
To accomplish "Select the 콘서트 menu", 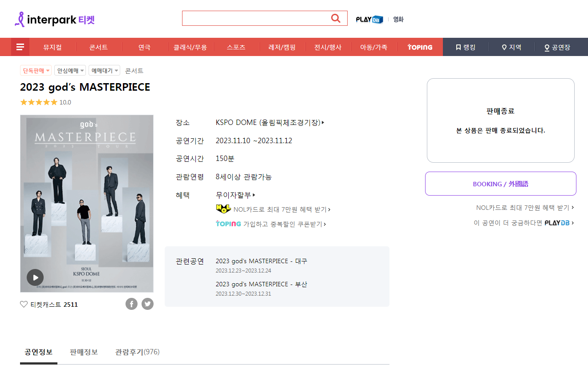I will coord(98,47).
